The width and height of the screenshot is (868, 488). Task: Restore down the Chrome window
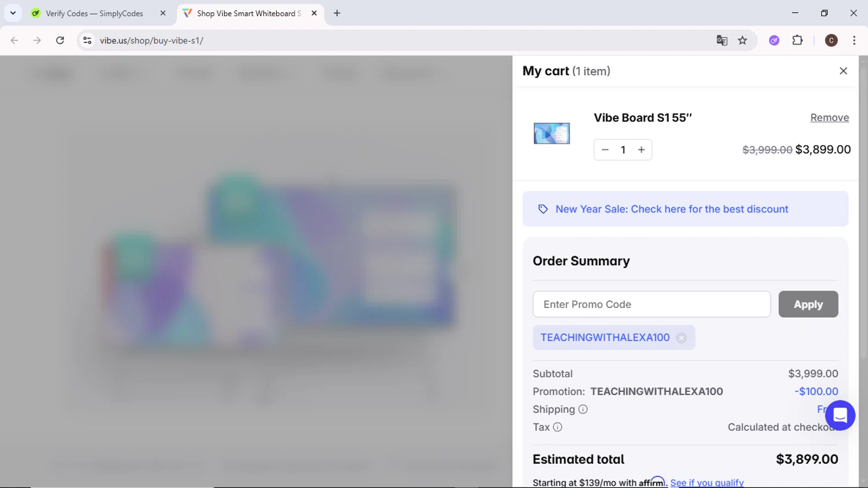pyautogui.click(x=824, y=13)
